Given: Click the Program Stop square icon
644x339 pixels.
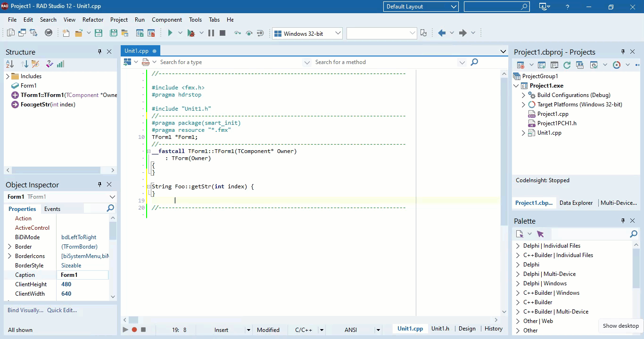Looking at the screenshot, I should (x=223, y=33).
